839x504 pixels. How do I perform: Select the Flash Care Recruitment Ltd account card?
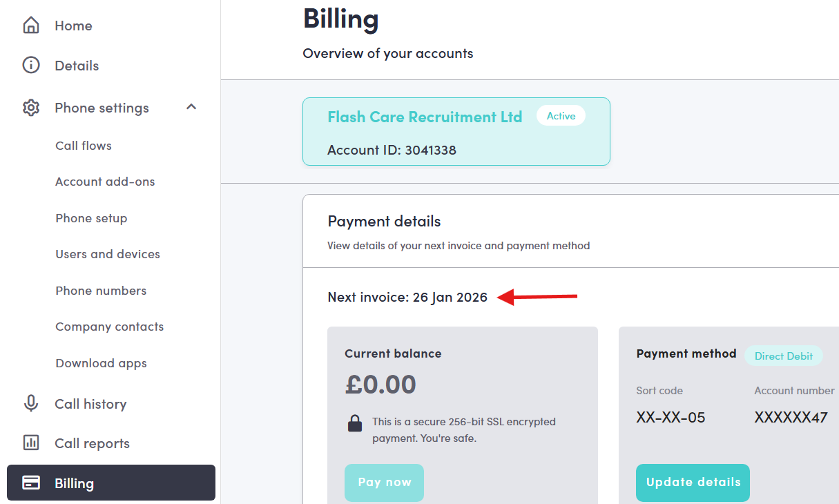[x=456, y=132]
